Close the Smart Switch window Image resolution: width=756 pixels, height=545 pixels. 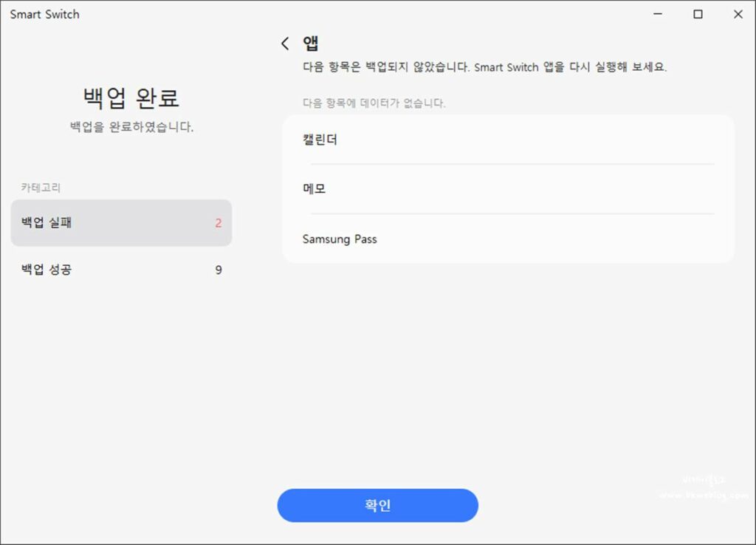[x=738, y=14]
